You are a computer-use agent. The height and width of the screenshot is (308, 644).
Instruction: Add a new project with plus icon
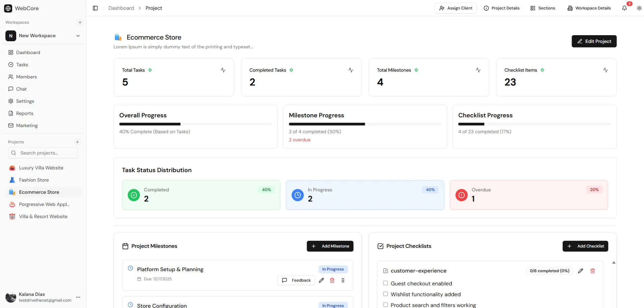(77, 142)
